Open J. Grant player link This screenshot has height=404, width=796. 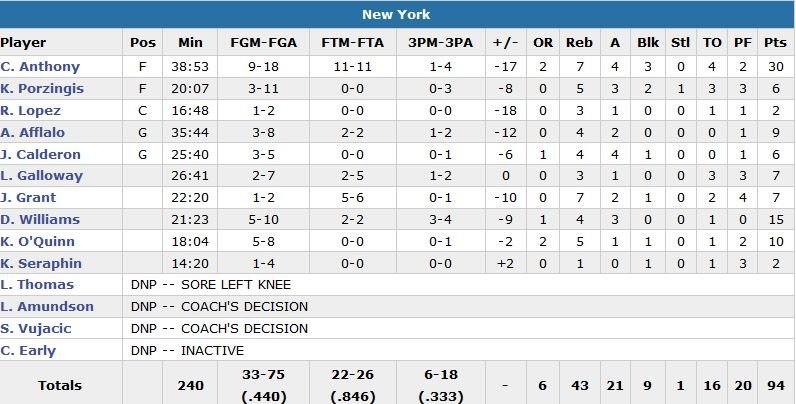[29, 198]
